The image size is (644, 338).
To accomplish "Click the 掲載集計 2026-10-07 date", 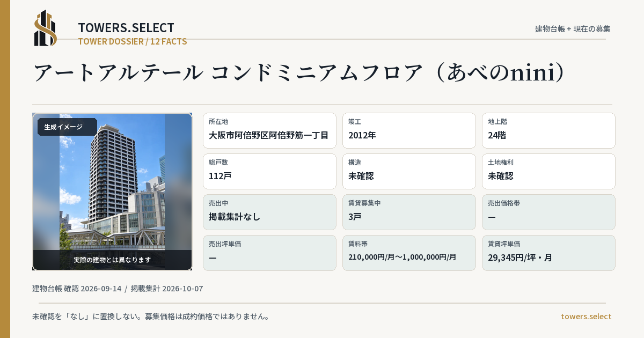I will coord(167,289).
